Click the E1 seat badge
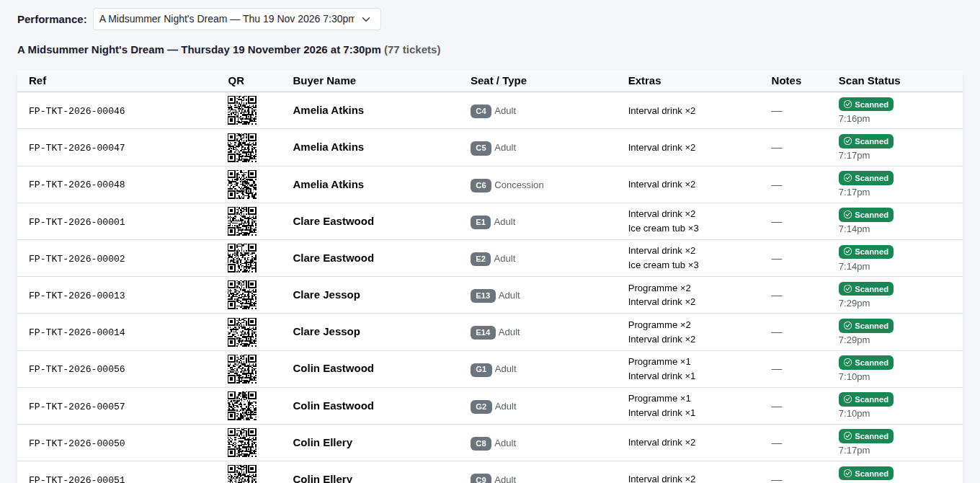 point(481,222)
